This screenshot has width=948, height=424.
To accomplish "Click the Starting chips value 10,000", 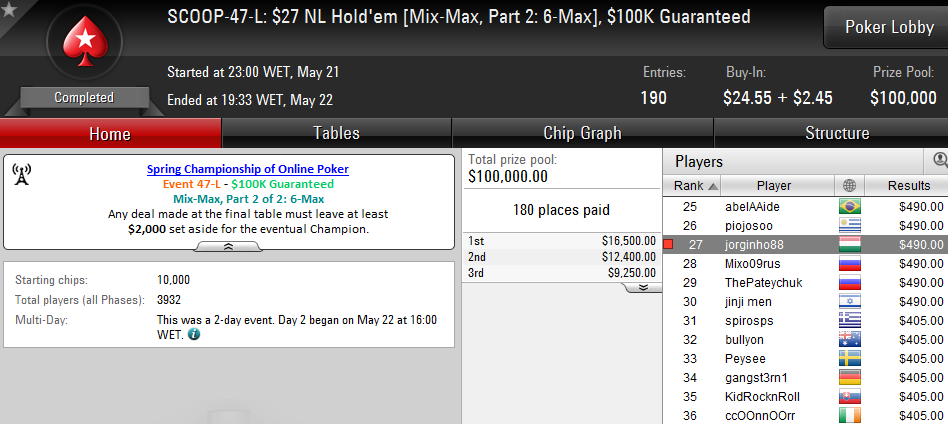I will click(173, 280).
